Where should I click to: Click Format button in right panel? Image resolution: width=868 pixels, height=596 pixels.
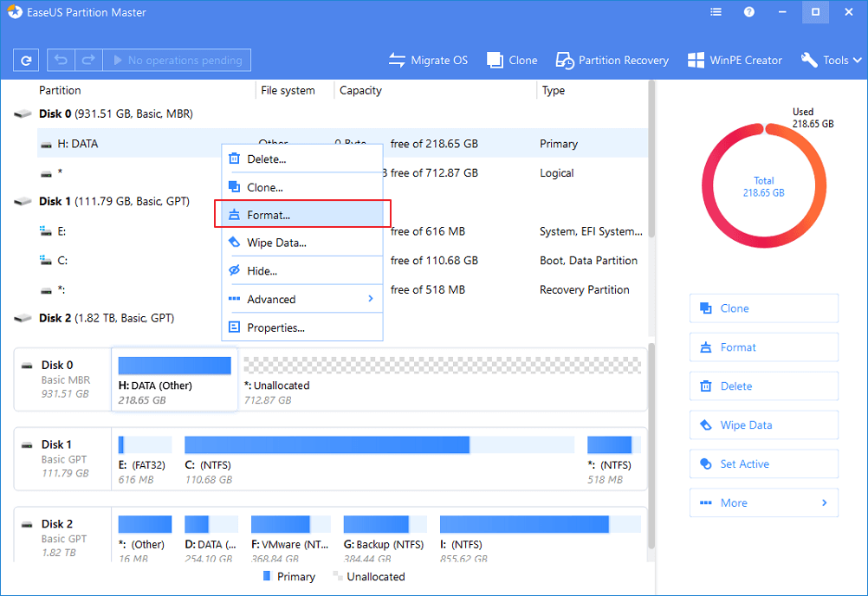pyautogui.click(x=764, y=347)
